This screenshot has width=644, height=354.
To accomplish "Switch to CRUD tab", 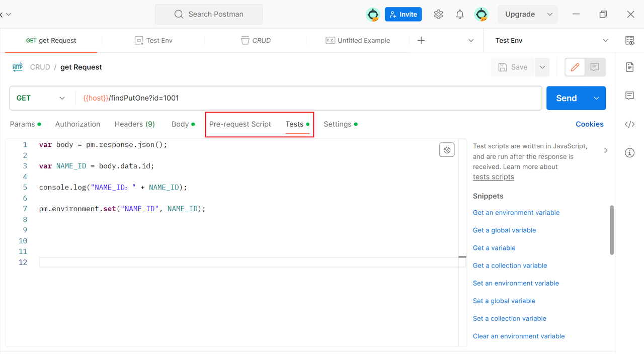I will (256, 40).
